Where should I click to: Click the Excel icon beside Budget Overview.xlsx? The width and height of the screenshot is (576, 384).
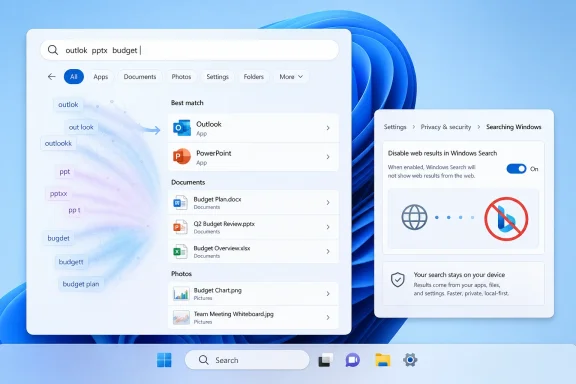tap(180, 251)
